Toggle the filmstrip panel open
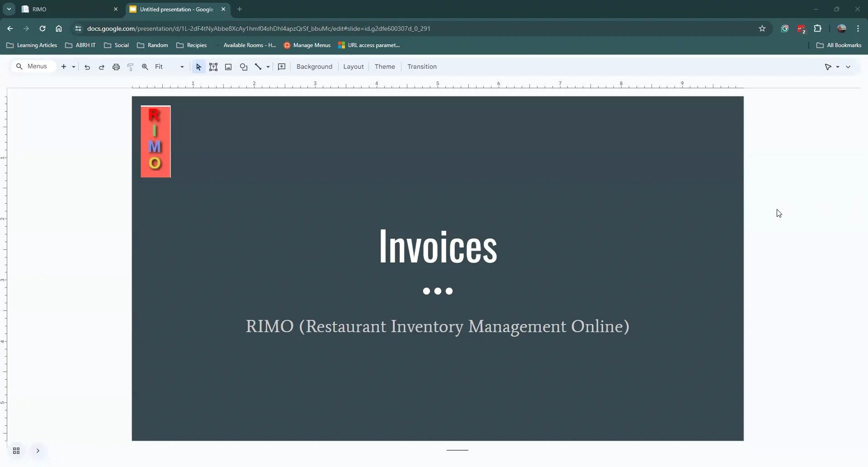Screen dimensions: 868x467 38,451
